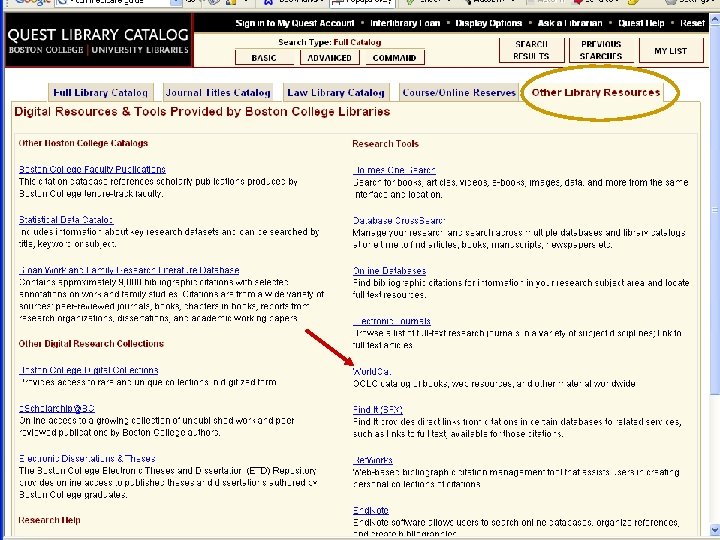Open the Interlibrary Loan link
This screenshot has width=720, height=540.
point(405,23)
